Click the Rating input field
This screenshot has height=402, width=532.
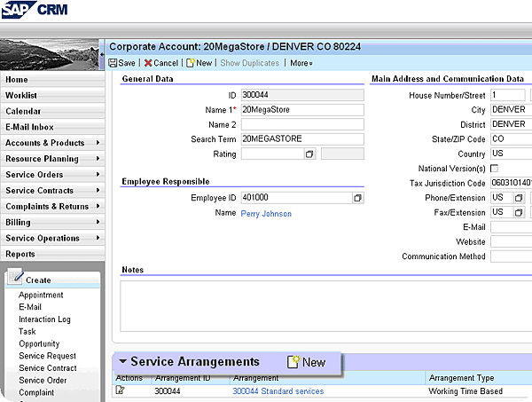pos(272,154)
